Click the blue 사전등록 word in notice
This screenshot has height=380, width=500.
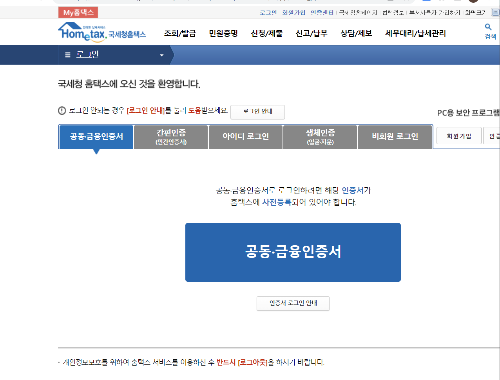277,202
